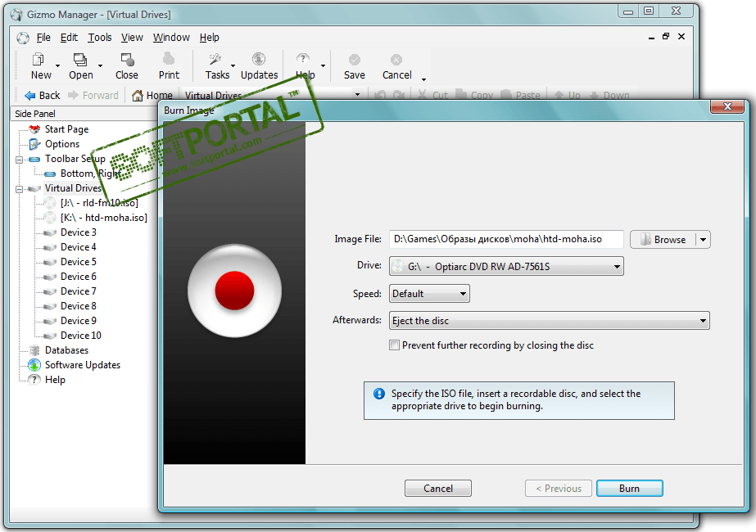Click the Previous button
Viewport: 756px width, 532px height.
click(x=559, y=488)
